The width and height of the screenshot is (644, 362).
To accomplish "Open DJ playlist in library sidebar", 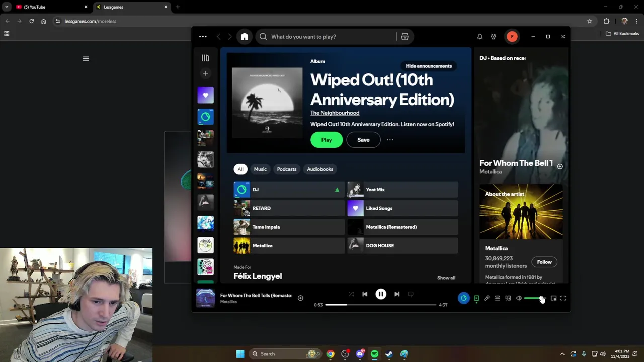I will (x=205, y=117).
